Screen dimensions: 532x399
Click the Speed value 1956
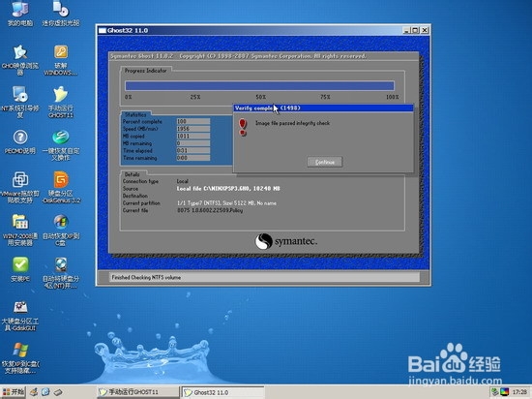click(193, 129)
